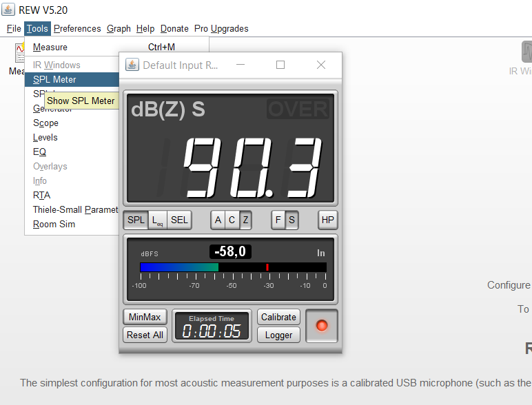
Task: Switch to Fast (F) time response
Action: point(278,220)
